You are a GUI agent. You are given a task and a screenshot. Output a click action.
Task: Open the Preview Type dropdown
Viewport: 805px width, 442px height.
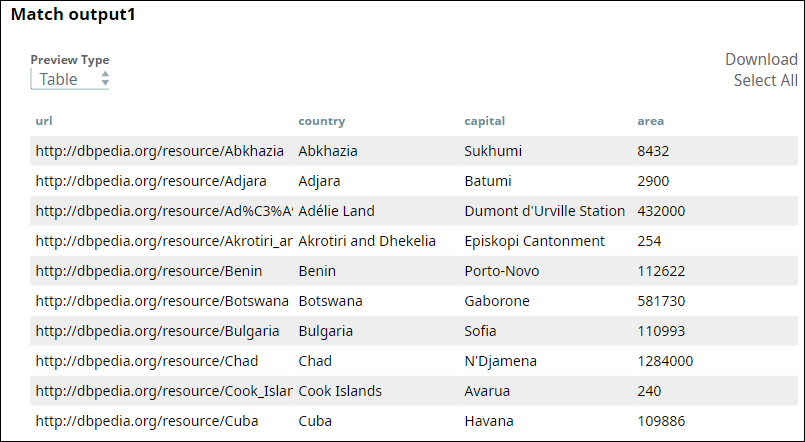pyautogui.click(x=70, y=79)
